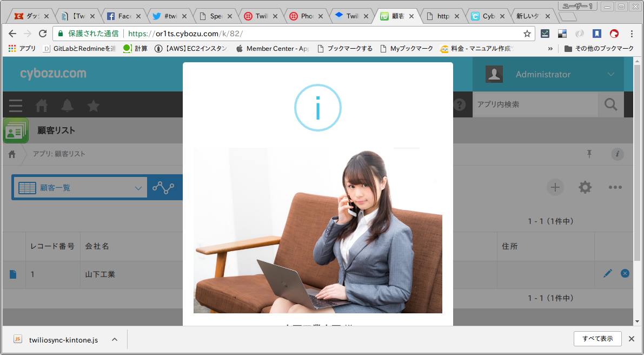The image size is (644, 355).
Task: Switch to the ダッシュ tab
Action: 31,16
